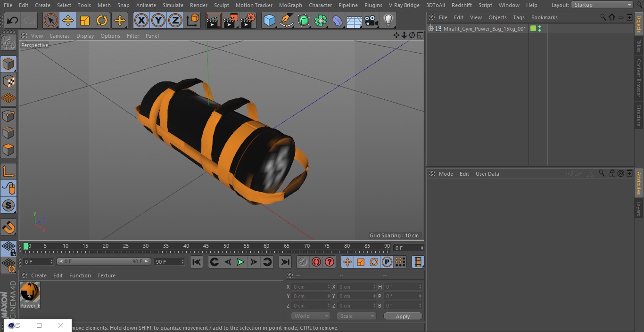Open the Scale mode dropdown
644x332 pixels.
coord(356,316)
